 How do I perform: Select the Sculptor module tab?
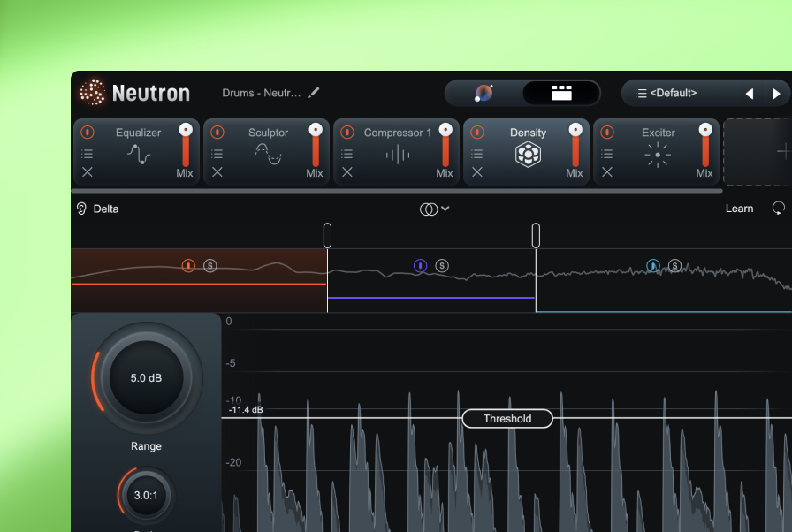(268, 133)
